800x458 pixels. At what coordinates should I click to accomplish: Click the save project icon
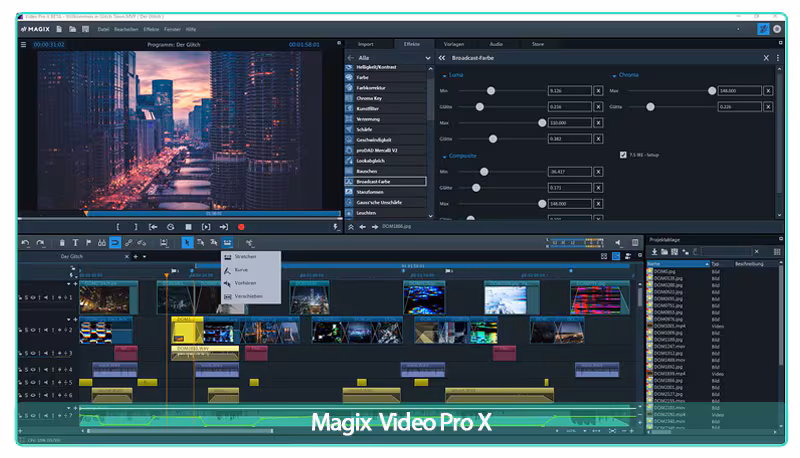(x=85, y=30)
